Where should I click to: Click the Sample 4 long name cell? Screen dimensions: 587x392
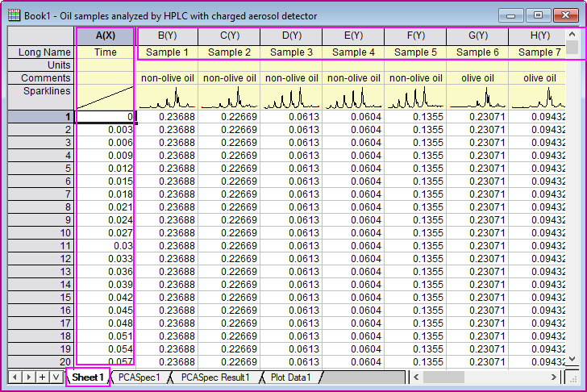click(353, 52)
